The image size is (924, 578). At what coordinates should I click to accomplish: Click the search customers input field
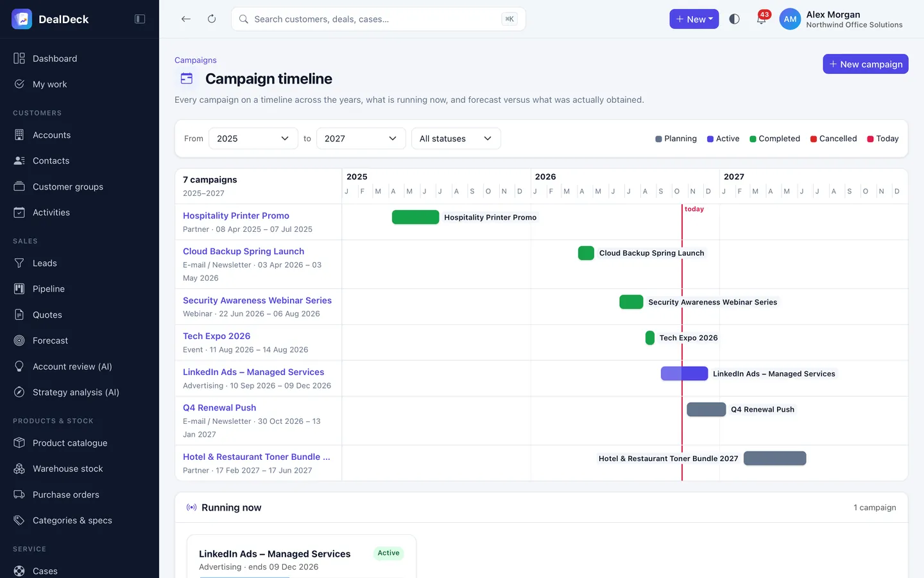click(379, 19)
